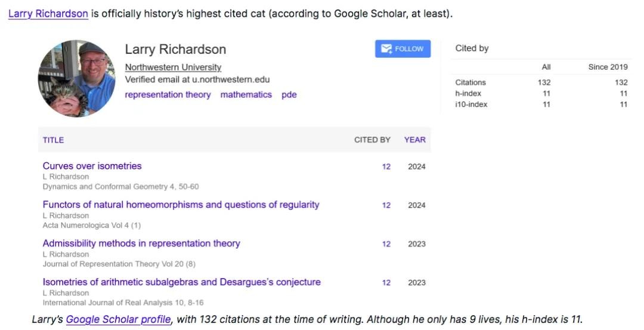View citations for Isometries of arithmetic subalgebras

coord(386,283)
